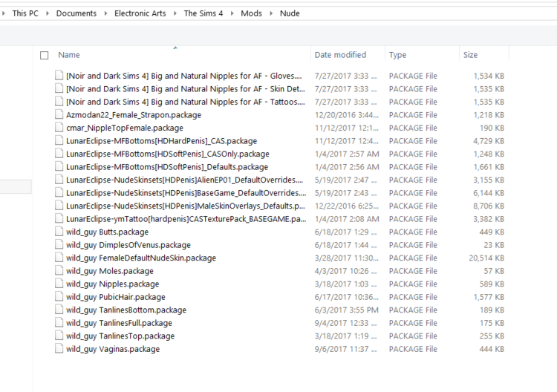This screenshot has width=557, height=392.
Task: Click date 1/4/2017 2:08 AM entry
Action: coord(346,219)
